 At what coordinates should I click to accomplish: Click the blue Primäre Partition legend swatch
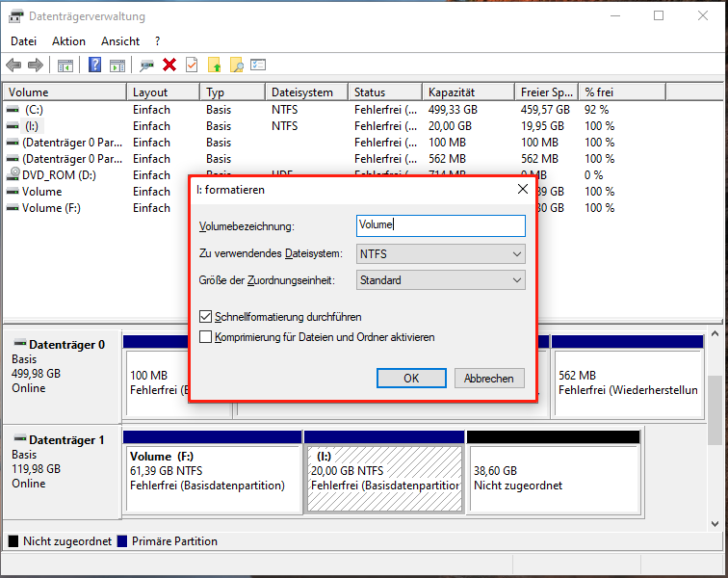click(x=122, y=540)
